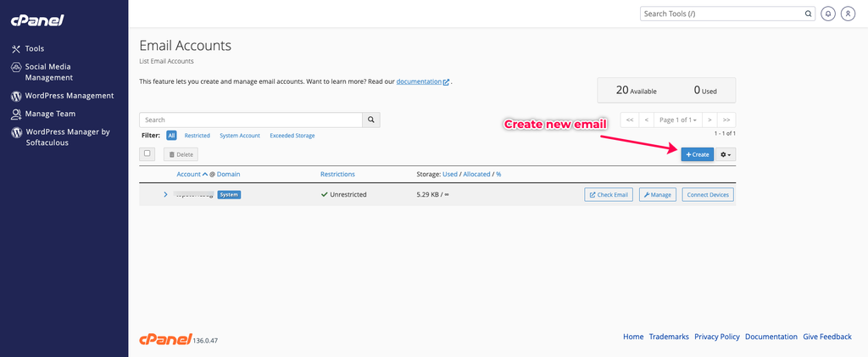Click the System badge

point(229,195)
